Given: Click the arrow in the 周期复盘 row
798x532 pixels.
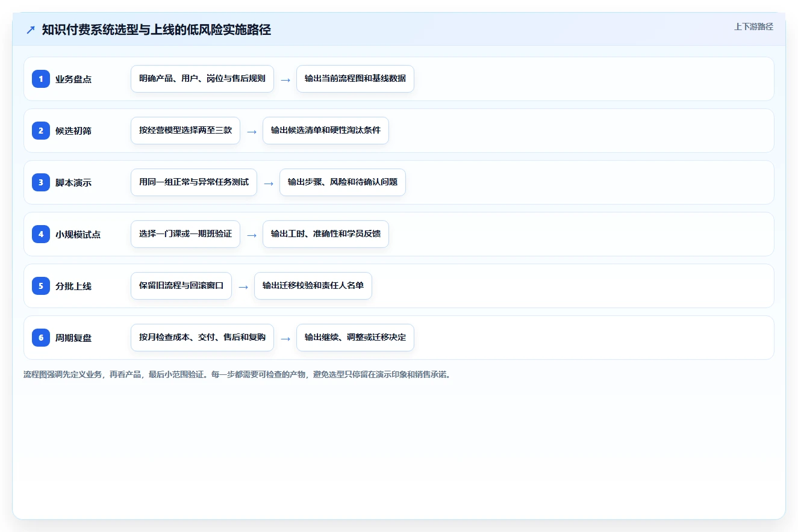Looking at the screenshot, I should [x=285, y=338].
